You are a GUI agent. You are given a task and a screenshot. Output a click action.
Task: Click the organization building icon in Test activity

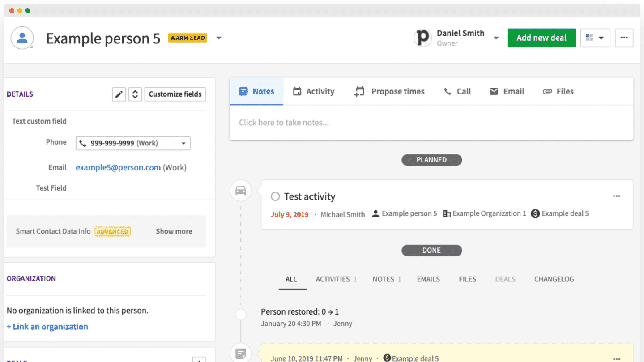tap(447, 213)
